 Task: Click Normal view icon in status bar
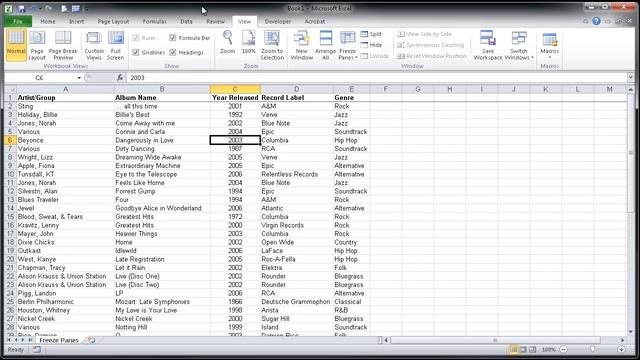[x=513, y=349]
